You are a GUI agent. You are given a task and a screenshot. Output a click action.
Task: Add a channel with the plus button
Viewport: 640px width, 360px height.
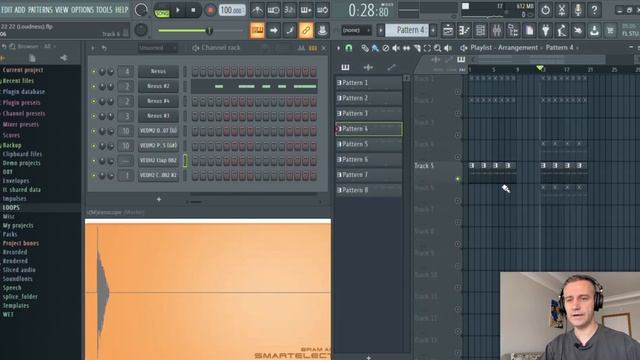pyautogui.click(x=159, y=200)
